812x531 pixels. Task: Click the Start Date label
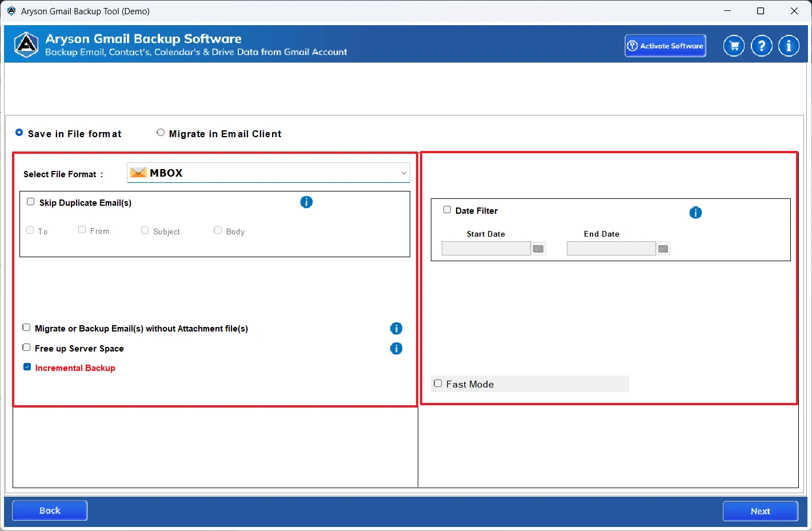click(486, 234)
